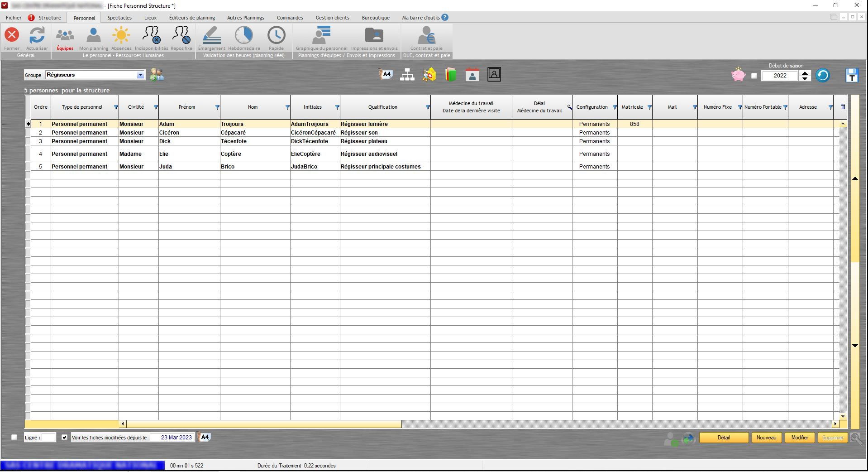Open the Fichier menu
Screen dimensions: 868x472
click(14, 18)
